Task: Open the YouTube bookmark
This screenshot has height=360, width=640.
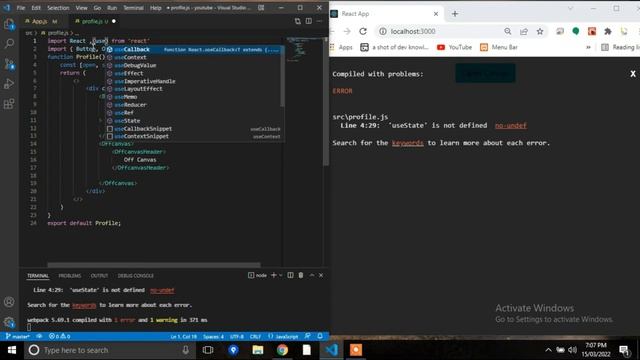Action: tap(454, 47)
